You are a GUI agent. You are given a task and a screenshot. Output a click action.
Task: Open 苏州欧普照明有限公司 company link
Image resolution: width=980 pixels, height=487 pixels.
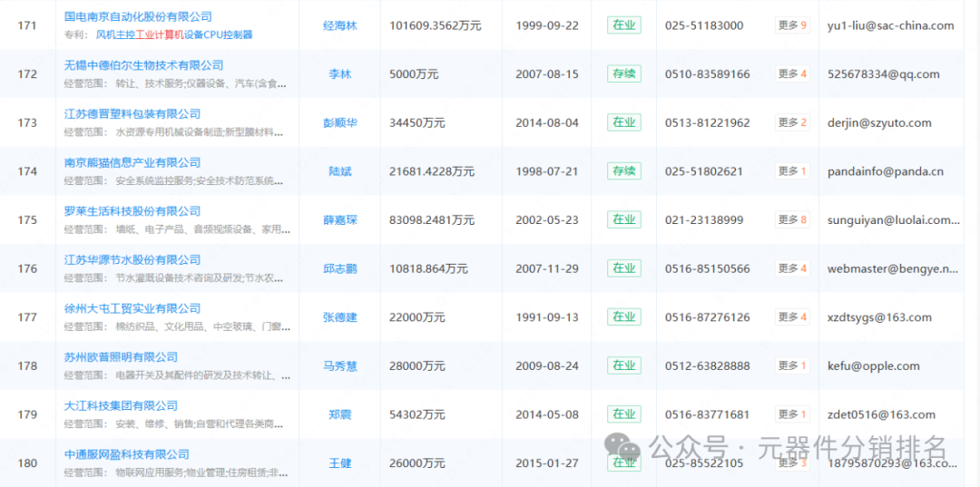click(x=122, y=357)
